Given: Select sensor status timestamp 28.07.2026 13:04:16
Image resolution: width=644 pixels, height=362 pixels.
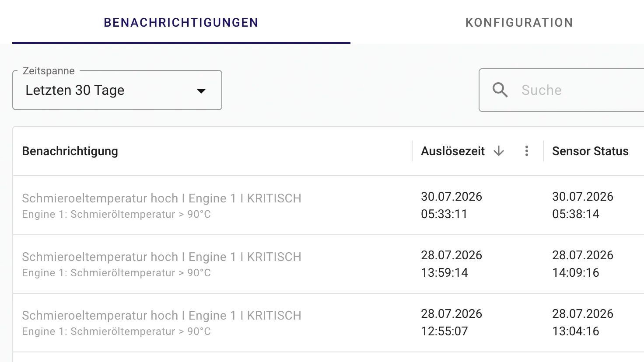Looking at the screenshot, I should pyautogui.click(x=583, y=323).
